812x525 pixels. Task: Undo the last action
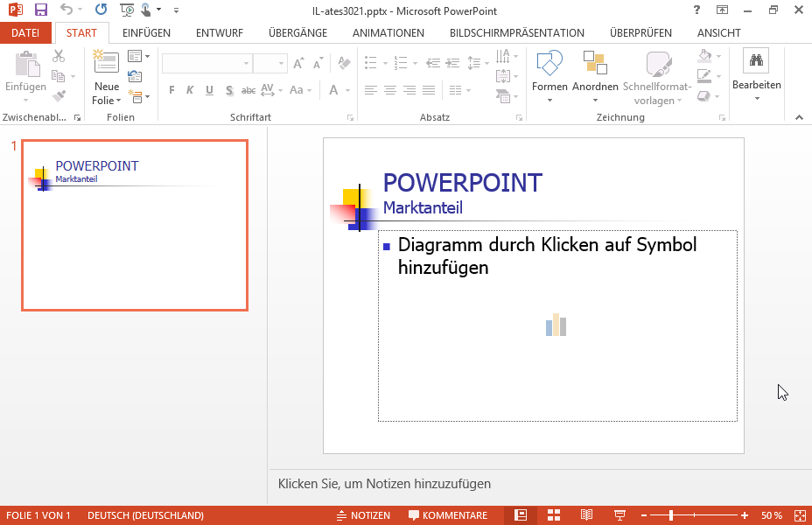[66, 10]
